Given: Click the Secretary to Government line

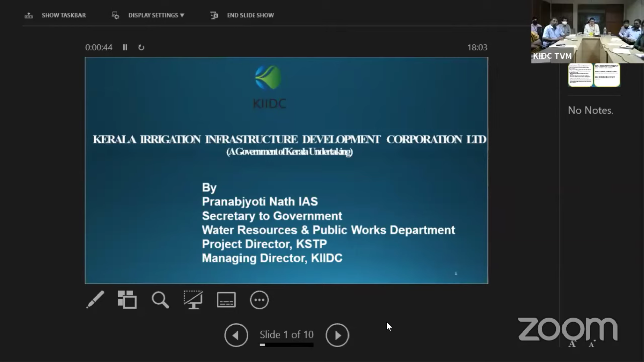Looking at the screenshot, I should [272, 216].
